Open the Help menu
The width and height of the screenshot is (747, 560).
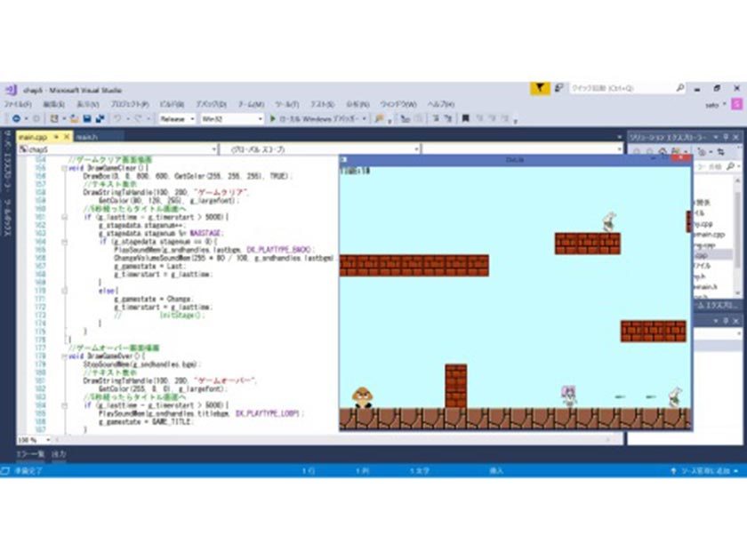[441, 104]
